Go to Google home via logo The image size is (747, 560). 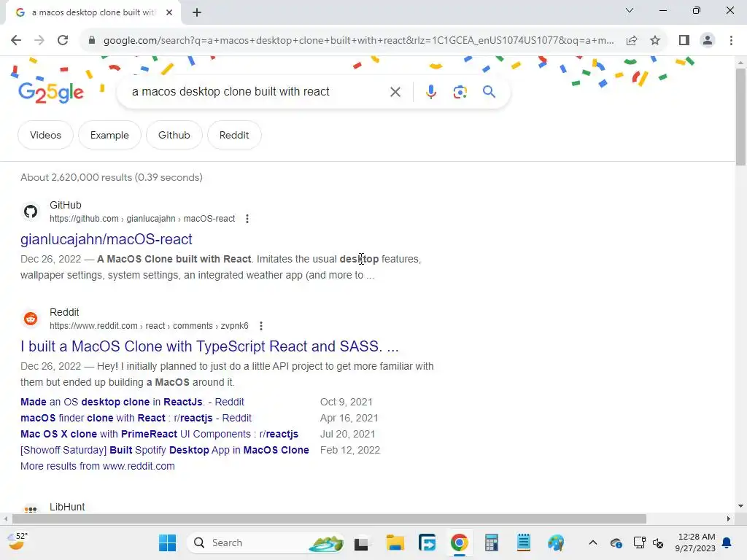click(x=51, y=92)
